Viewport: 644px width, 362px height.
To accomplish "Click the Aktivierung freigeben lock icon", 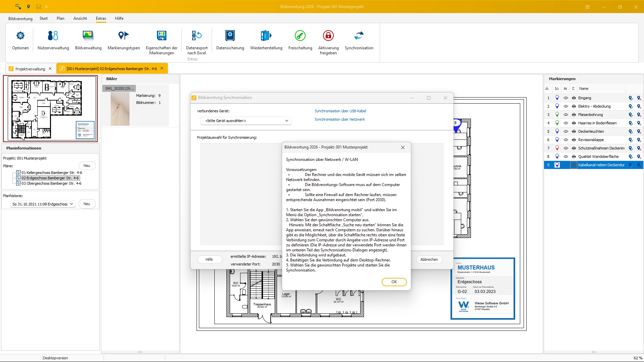I will (x=328, y=36).
